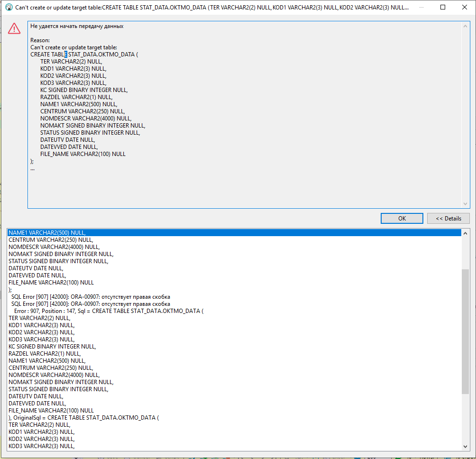Click the down arrow of the details list scrollbar
The image size is (476, 459).
point(465,446)
